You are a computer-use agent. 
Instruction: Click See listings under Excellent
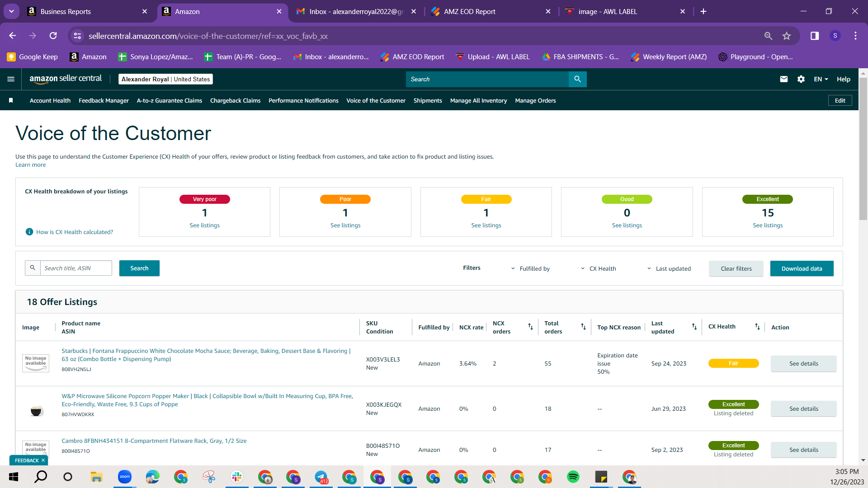tap(768, 225)
